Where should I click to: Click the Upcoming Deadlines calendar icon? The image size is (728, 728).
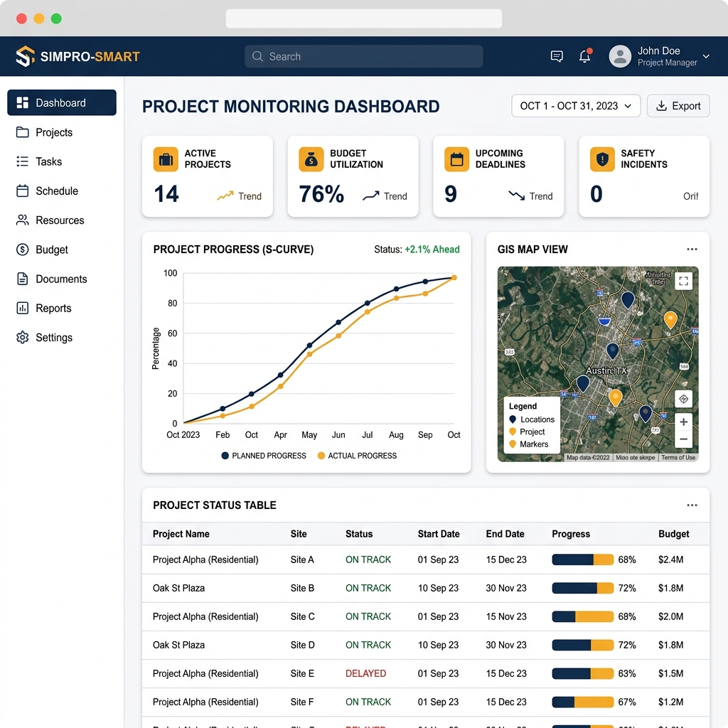pos(457,159)
